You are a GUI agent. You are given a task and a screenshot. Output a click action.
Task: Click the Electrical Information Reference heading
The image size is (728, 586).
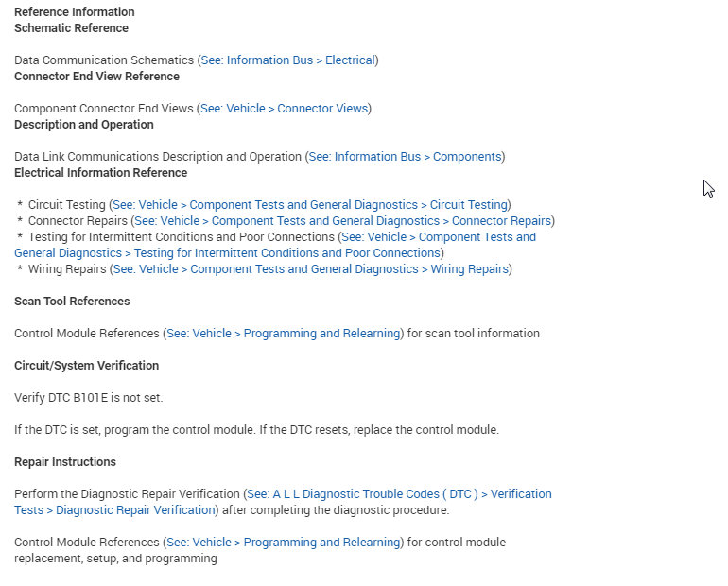point(100,173)
